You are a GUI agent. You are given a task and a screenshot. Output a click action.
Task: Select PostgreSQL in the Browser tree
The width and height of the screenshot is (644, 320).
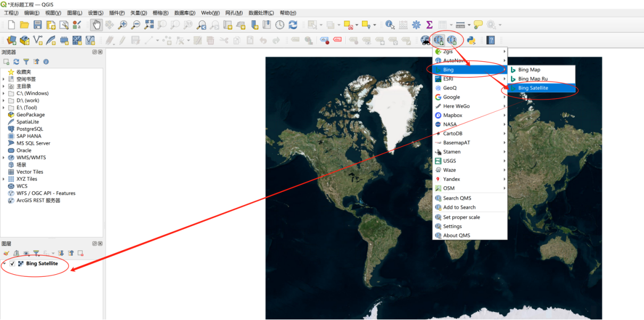click(30, 129)
